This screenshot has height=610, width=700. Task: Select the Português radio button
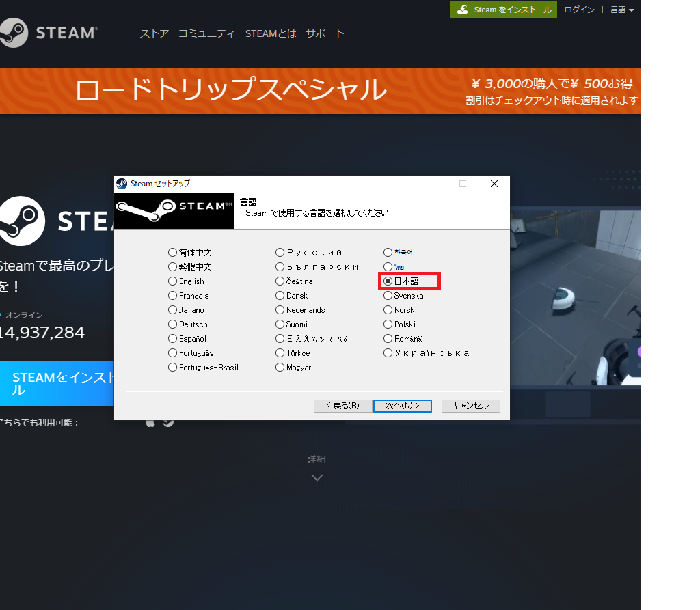pyautogui.click(x=172, y=352)
